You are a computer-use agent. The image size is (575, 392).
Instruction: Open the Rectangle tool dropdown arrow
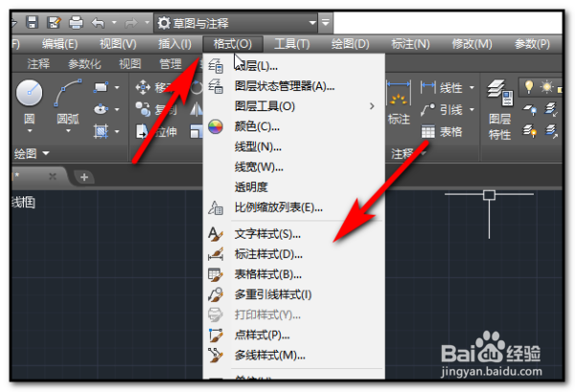point(117,87)
